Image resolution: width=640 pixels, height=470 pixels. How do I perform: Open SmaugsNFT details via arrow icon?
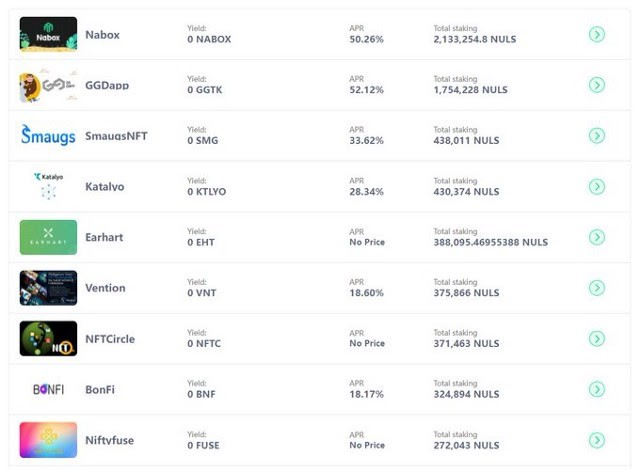point(597,136)
